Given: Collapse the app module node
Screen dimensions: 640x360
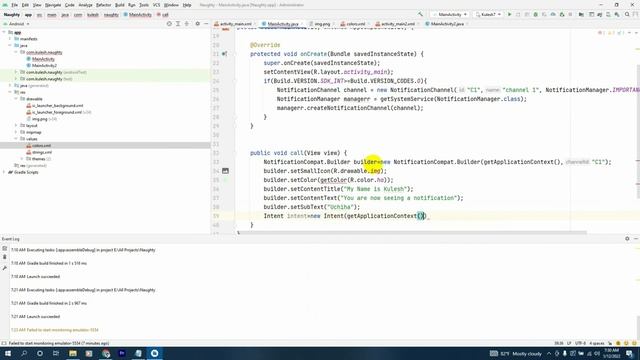Looking at the screenshot, I should 4,32.
